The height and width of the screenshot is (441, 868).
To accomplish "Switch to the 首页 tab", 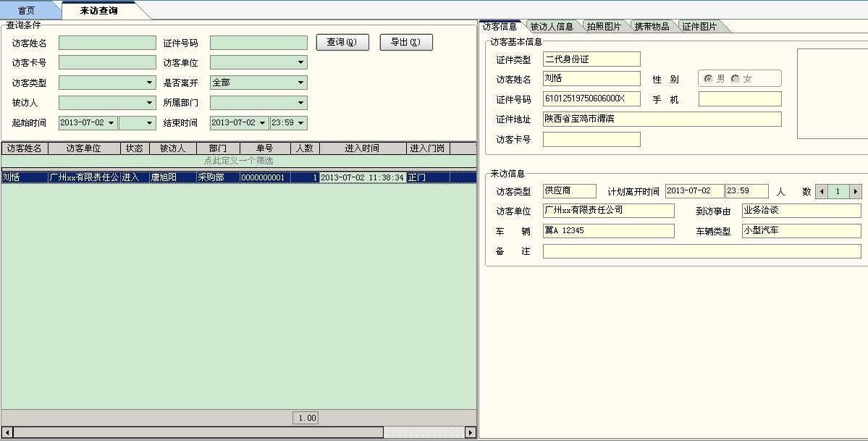I will (26, 11).
